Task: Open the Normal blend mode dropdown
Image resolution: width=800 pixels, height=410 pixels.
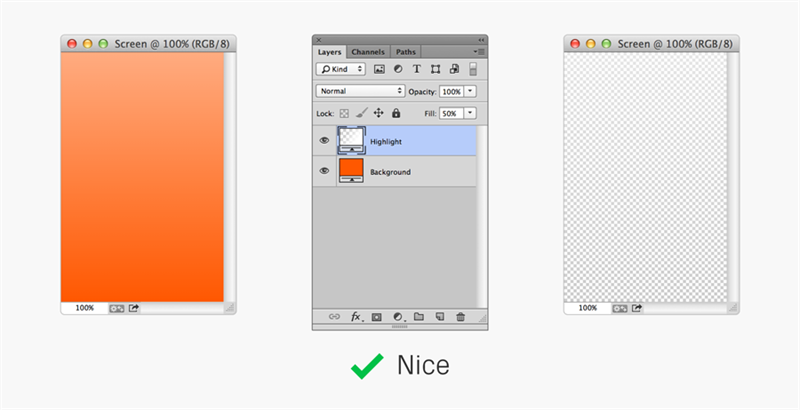Action: [360, 91]
